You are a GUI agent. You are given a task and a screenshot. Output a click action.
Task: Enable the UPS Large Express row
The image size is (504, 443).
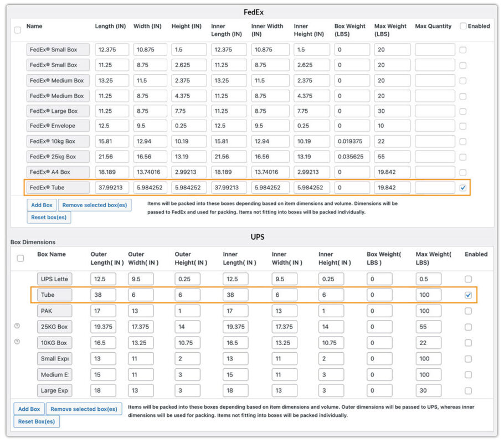469,390
